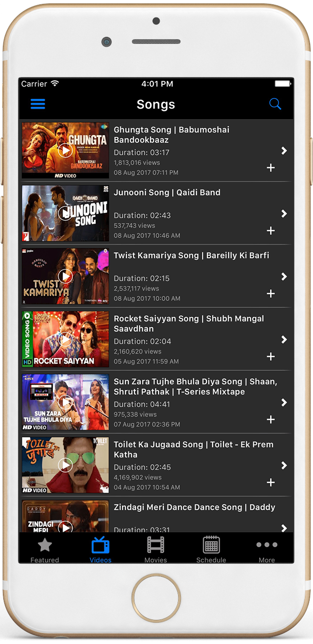
Task: Select the Videos tab
Action: pos(100,549)
